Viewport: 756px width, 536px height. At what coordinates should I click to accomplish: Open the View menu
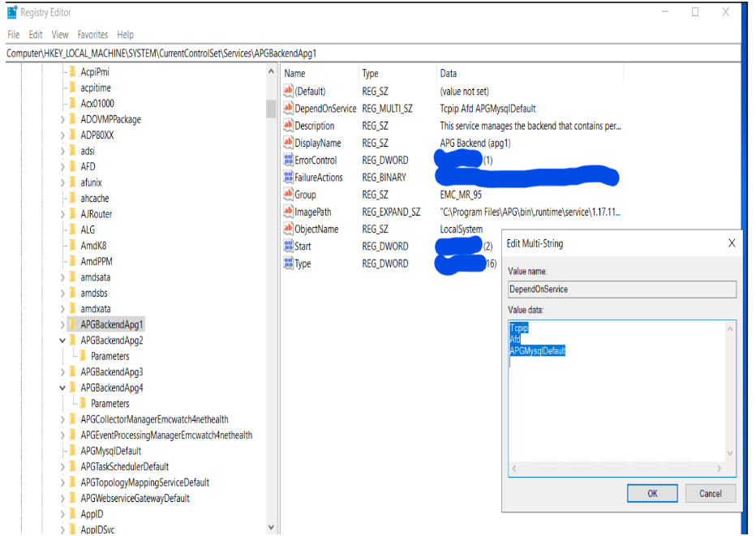[60, 35]
